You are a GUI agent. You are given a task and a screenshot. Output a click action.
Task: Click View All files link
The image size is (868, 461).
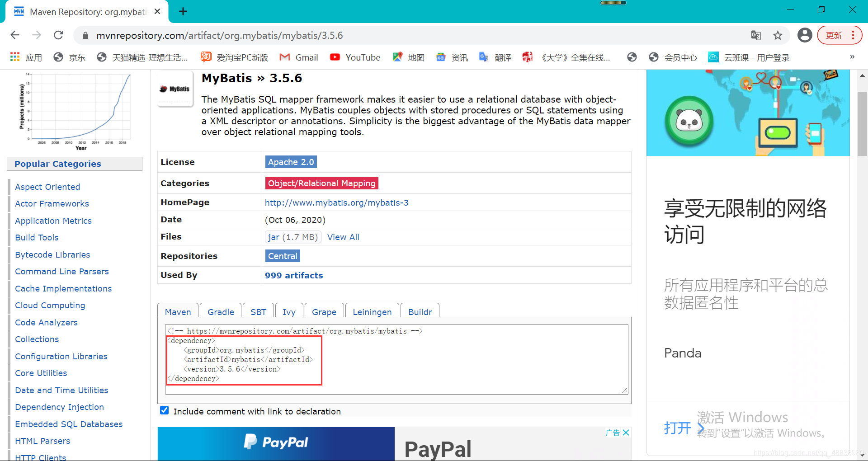[343, 237]
